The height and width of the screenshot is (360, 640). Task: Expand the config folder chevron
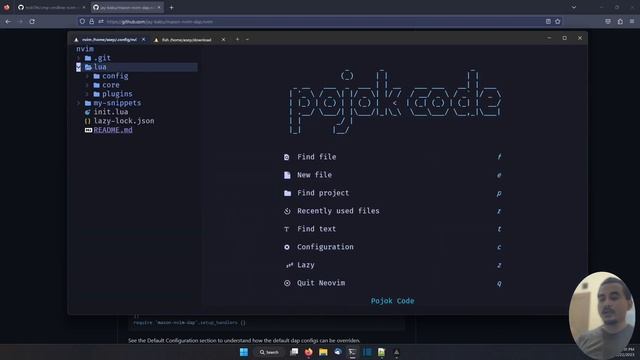(87, 76)
